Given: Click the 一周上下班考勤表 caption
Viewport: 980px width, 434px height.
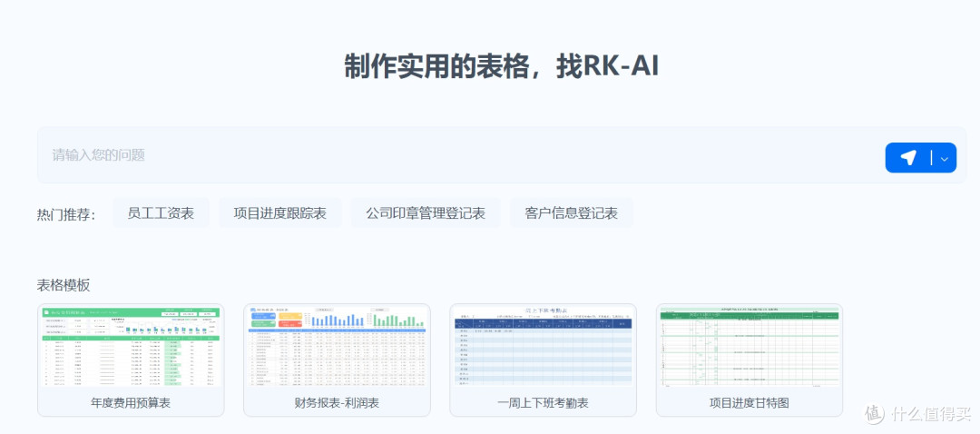Looking at the screenshot, I should point(544,403).
